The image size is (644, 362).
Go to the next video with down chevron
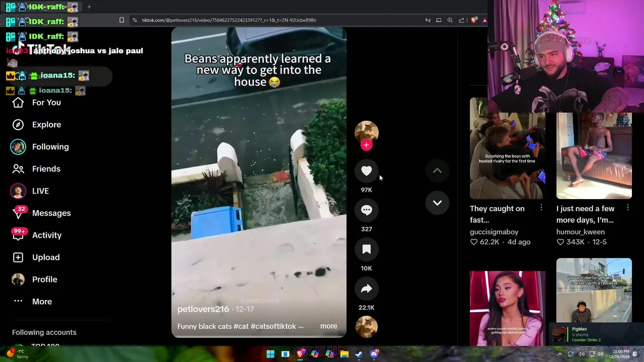point(437,203)
